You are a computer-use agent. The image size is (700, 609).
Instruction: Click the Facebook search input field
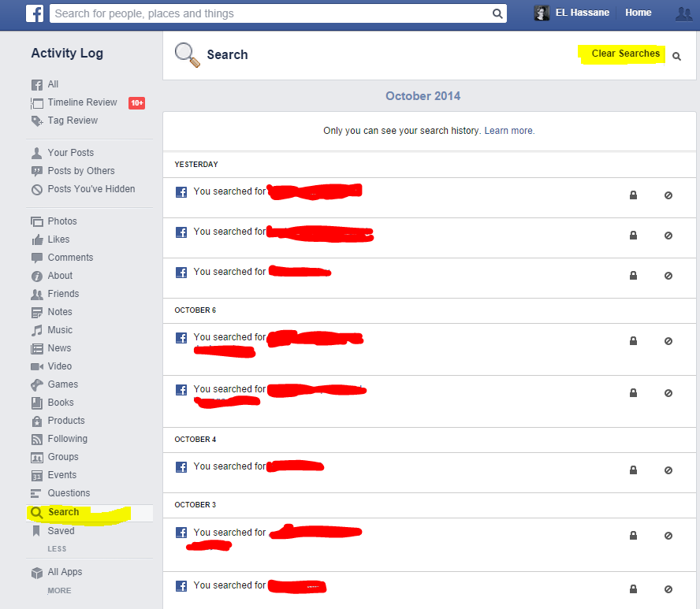tap(268, 13)
